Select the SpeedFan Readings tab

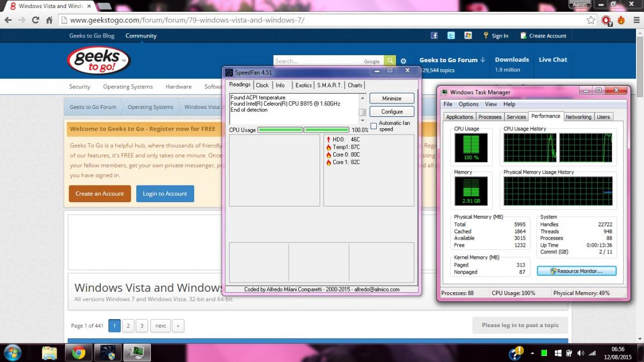pyautogui.click(x=240, y=85)
